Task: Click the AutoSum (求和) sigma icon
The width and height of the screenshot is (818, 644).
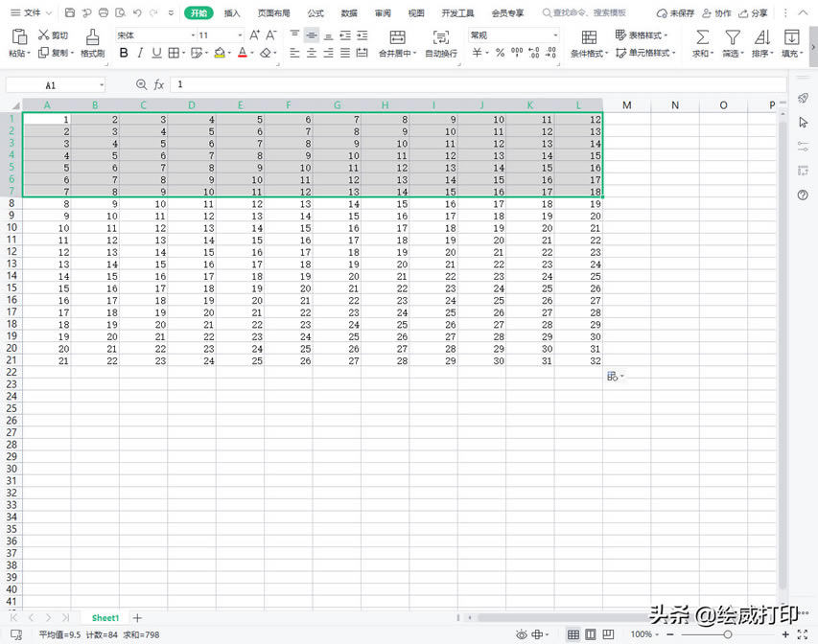Action: pos(702,36)
